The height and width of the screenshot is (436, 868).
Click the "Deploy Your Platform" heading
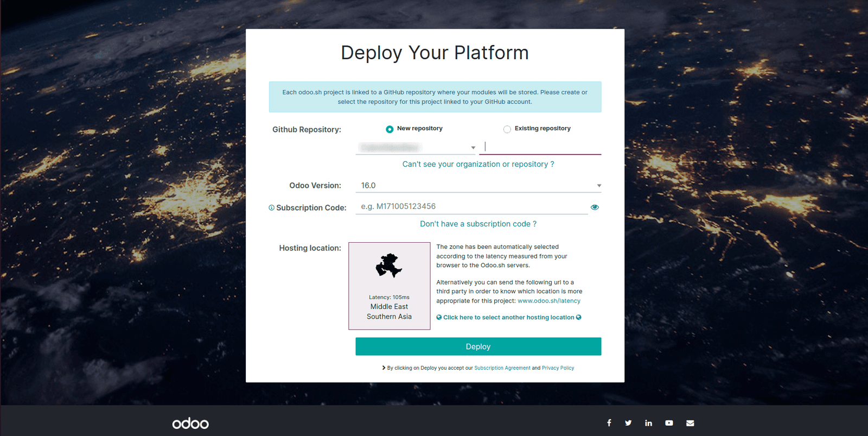(435, 53)
